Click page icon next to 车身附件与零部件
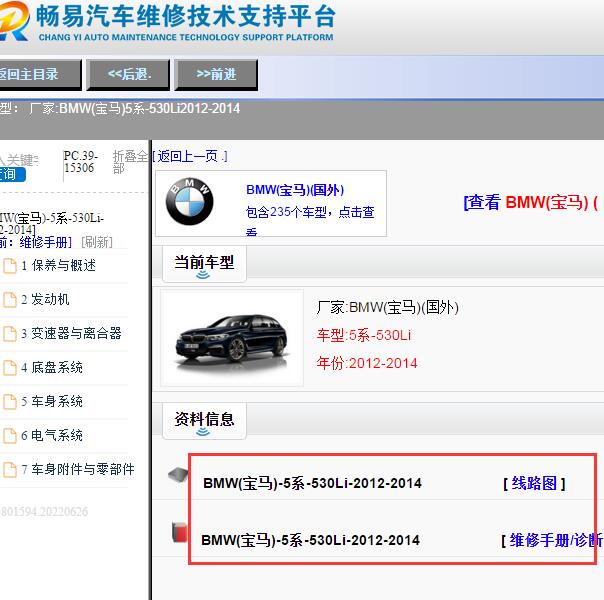 10,469
